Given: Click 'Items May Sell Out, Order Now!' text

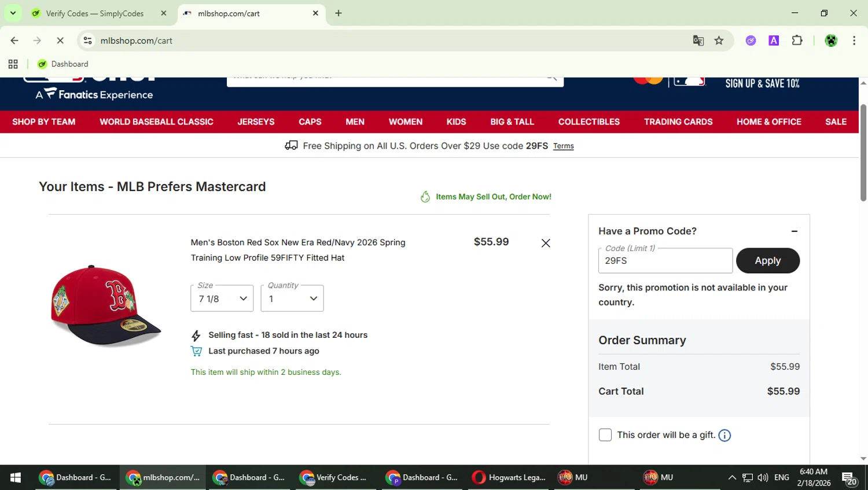Looking at the screenshot, I should tap(494, 197).
